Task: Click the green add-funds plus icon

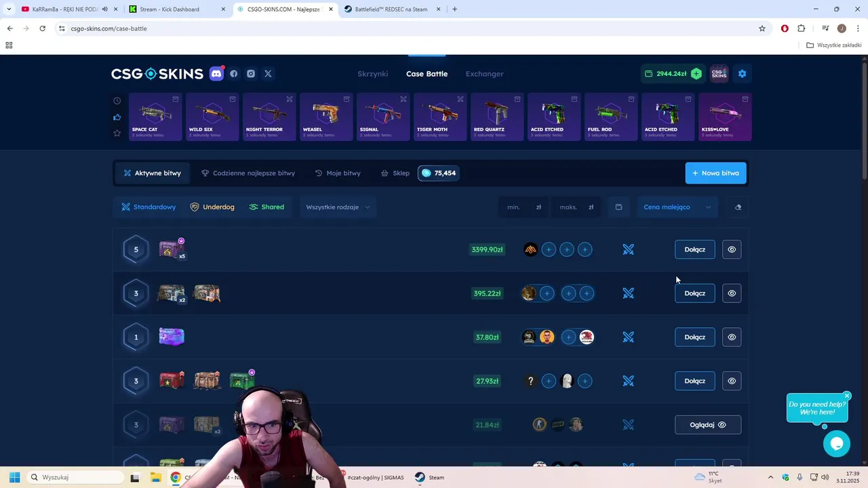Action: click(696, 74)
